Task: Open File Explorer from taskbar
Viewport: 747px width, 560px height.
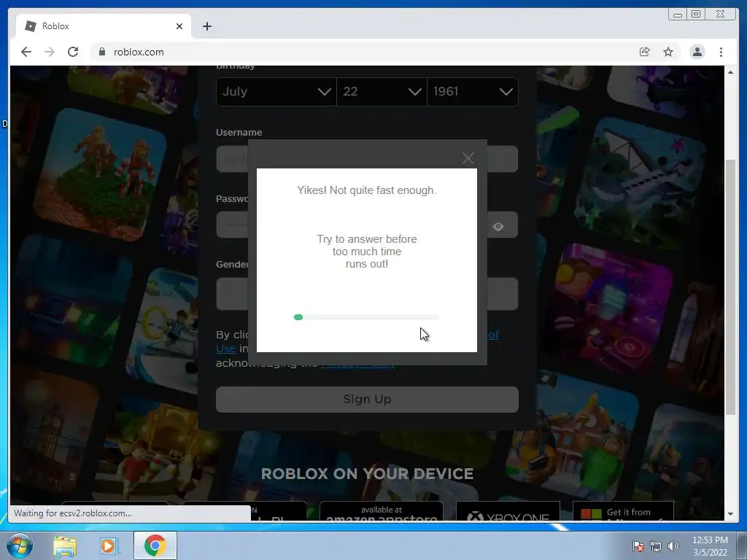Action: tap(65, 545)
